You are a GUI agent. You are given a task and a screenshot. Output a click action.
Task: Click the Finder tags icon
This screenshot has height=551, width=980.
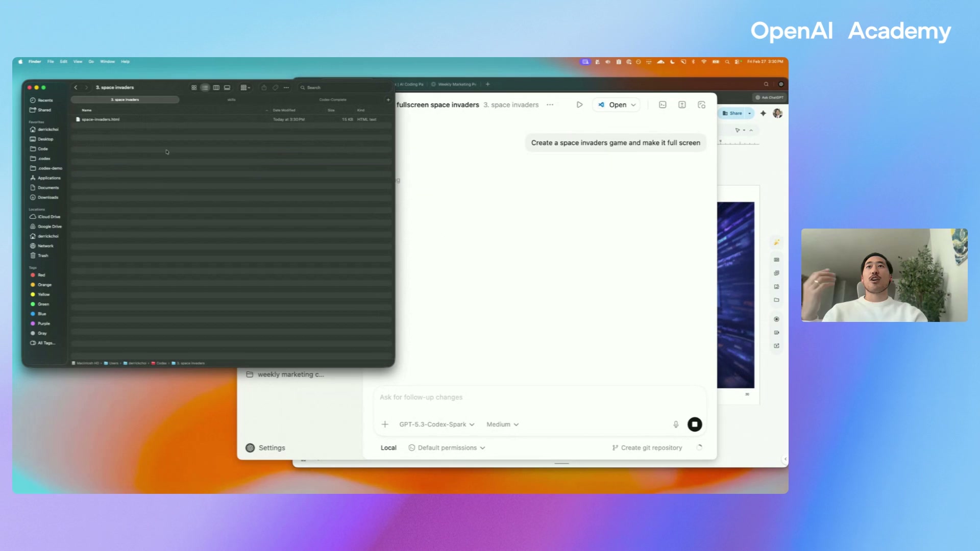275,88
